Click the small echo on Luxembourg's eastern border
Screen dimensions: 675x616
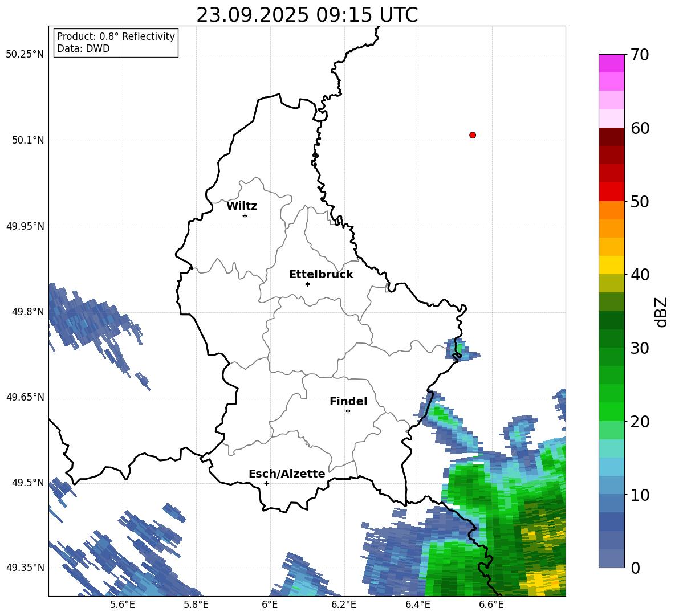point(461,349)
